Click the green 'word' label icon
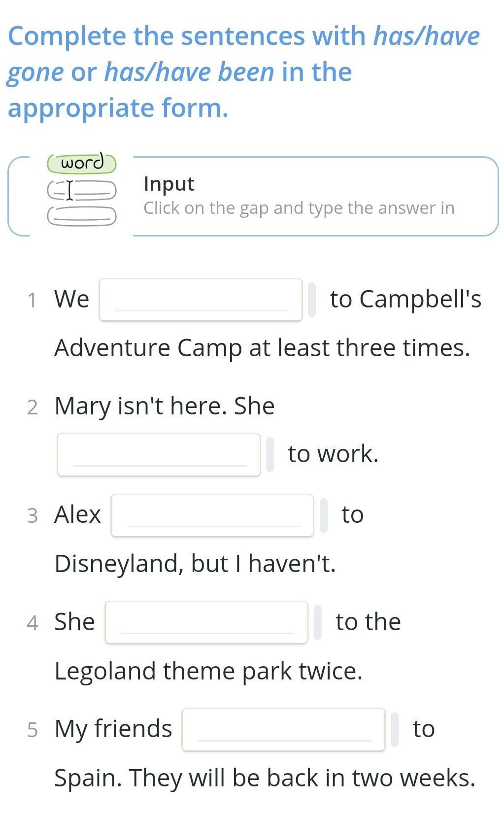504x813 pixels. coord(82,163)
